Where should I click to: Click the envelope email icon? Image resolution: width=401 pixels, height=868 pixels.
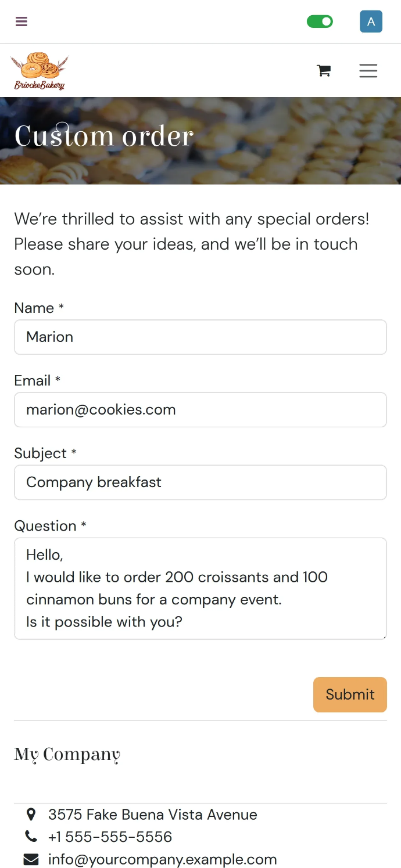click(31, 859)
